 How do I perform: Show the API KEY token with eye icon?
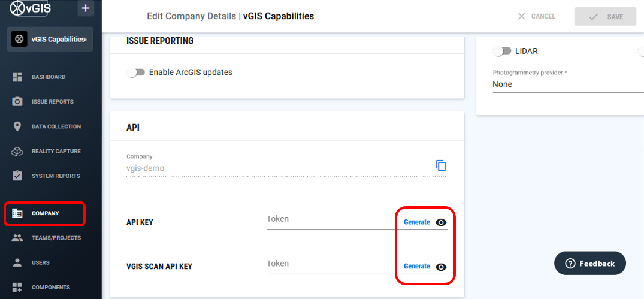(x=441, y=222)
